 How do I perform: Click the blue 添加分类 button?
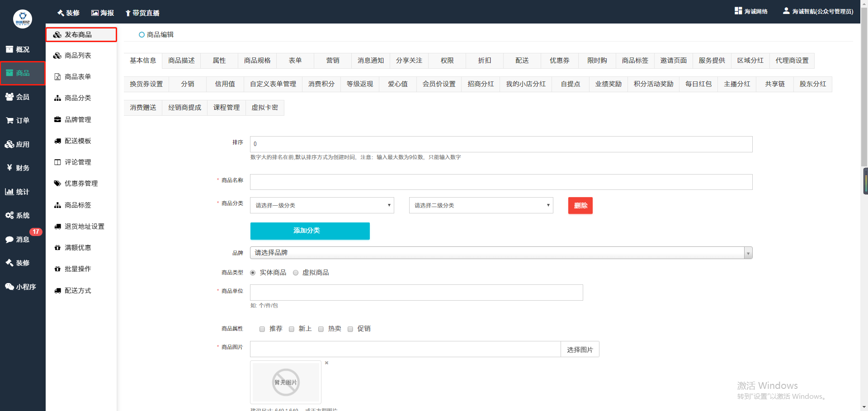pos(310,231)
